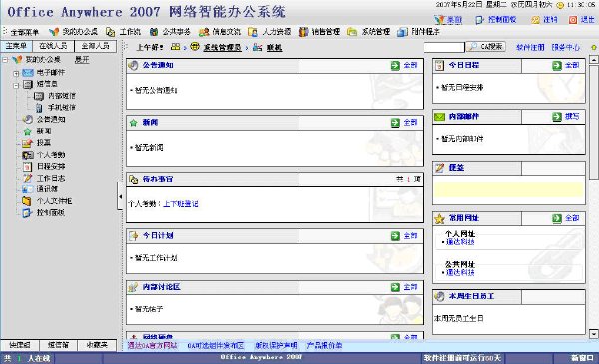
Task: Click 全部 link in 内部讨论区 panel
Action: tap(411, 287)
